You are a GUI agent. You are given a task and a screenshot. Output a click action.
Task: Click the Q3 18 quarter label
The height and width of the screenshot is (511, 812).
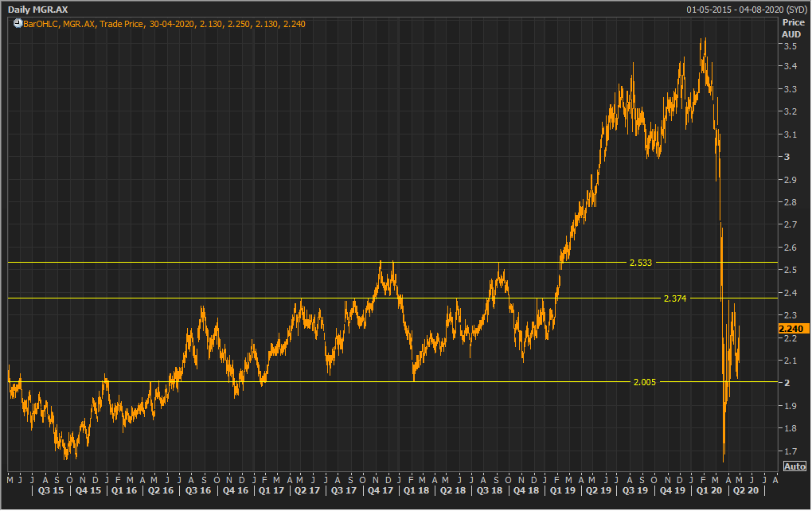point(490,490)
